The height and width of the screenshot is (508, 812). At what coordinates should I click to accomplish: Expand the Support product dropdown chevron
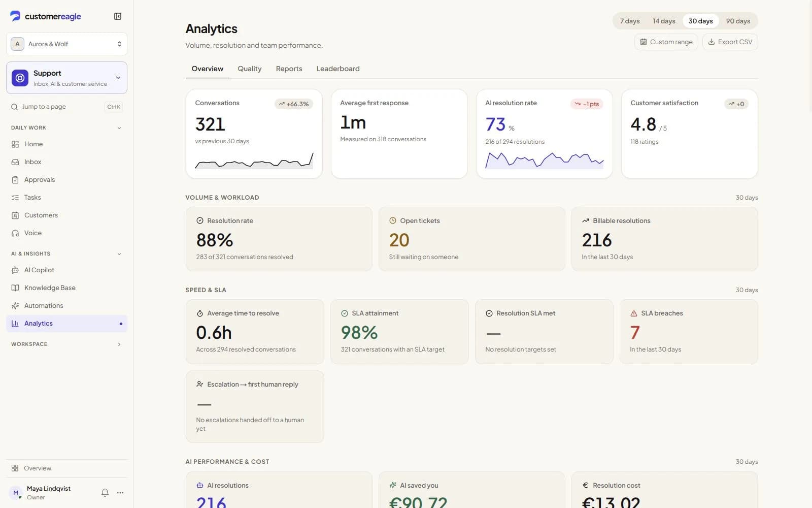(118, 78)
